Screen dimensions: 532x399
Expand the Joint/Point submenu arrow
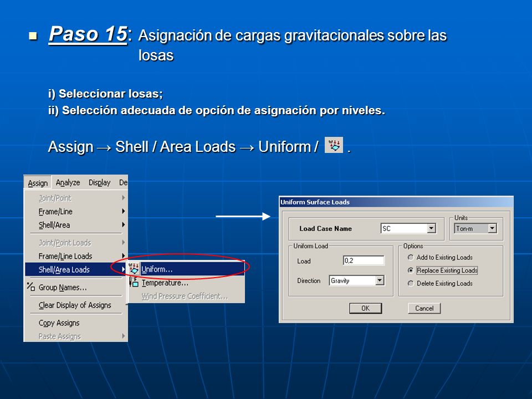tap(124, 198)
